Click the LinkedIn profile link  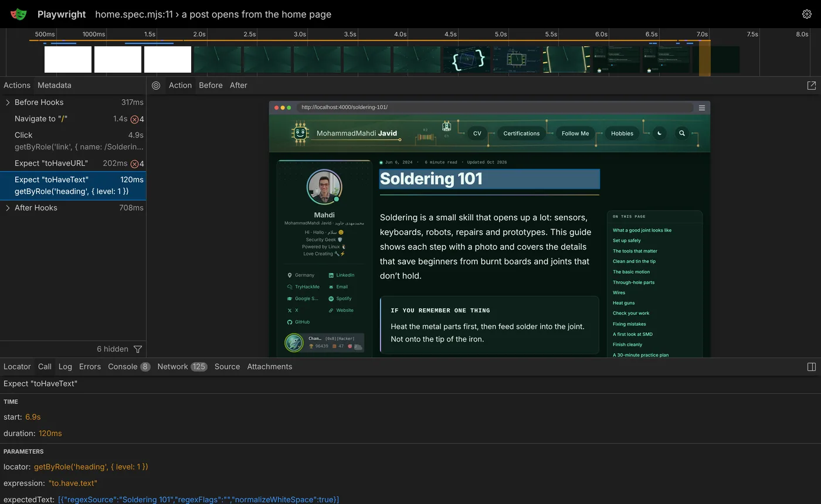341,275
